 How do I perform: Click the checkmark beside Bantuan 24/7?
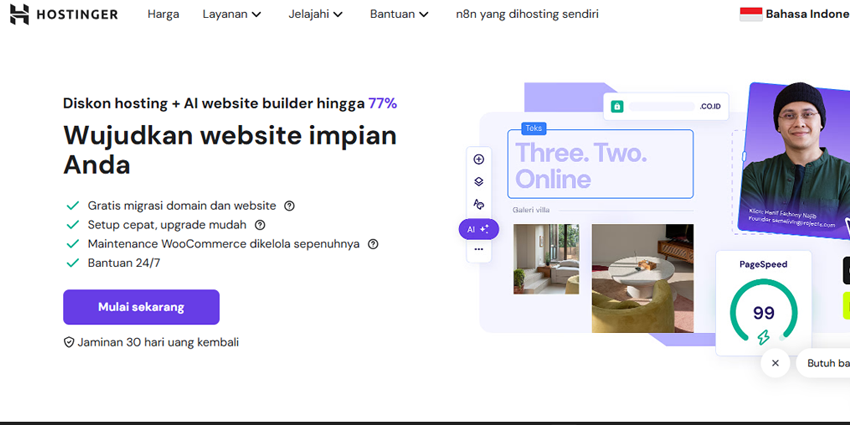[73, 263]
